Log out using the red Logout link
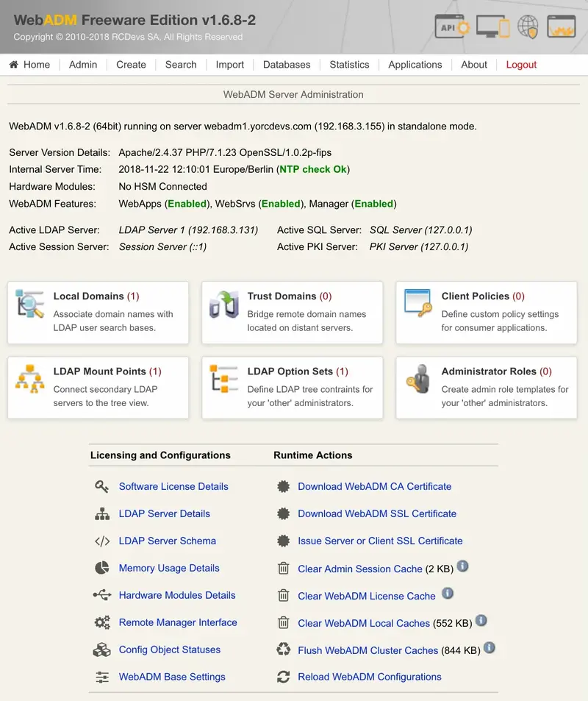The width and height of the screenshot is (588, 701). (521, 65)
